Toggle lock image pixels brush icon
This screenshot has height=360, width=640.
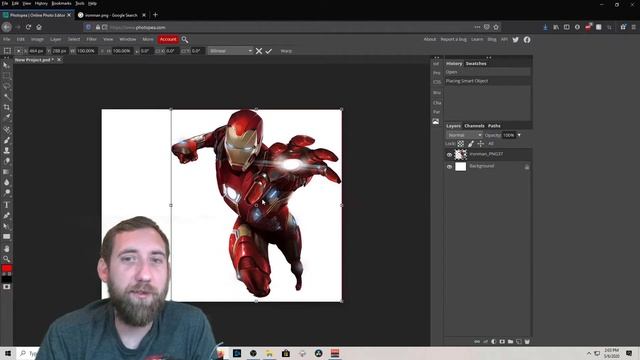coord(471,144)
